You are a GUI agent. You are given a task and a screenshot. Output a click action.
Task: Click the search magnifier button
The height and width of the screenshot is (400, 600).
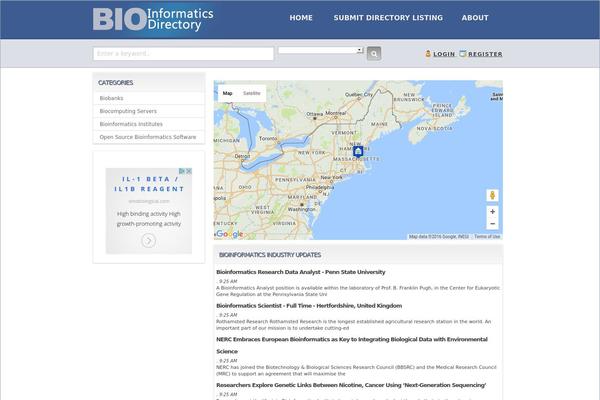(374, 54)
